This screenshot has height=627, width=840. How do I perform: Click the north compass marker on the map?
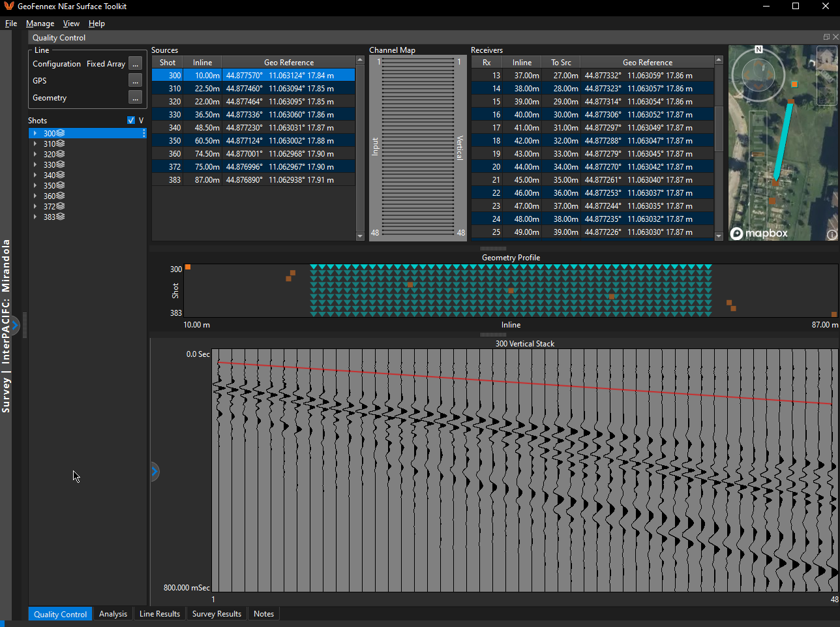(x=758, y=50)
